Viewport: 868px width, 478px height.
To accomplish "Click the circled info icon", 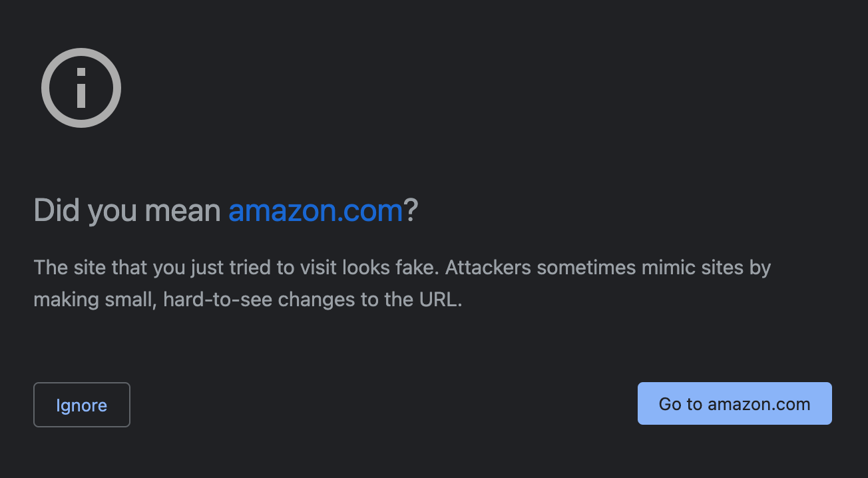I will (x=81, y=87).
